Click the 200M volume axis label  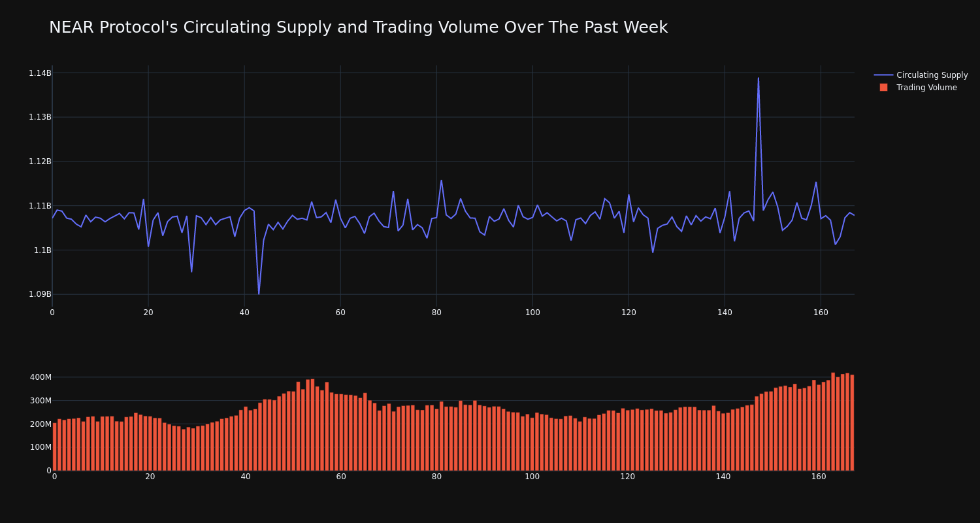(41, 424)
